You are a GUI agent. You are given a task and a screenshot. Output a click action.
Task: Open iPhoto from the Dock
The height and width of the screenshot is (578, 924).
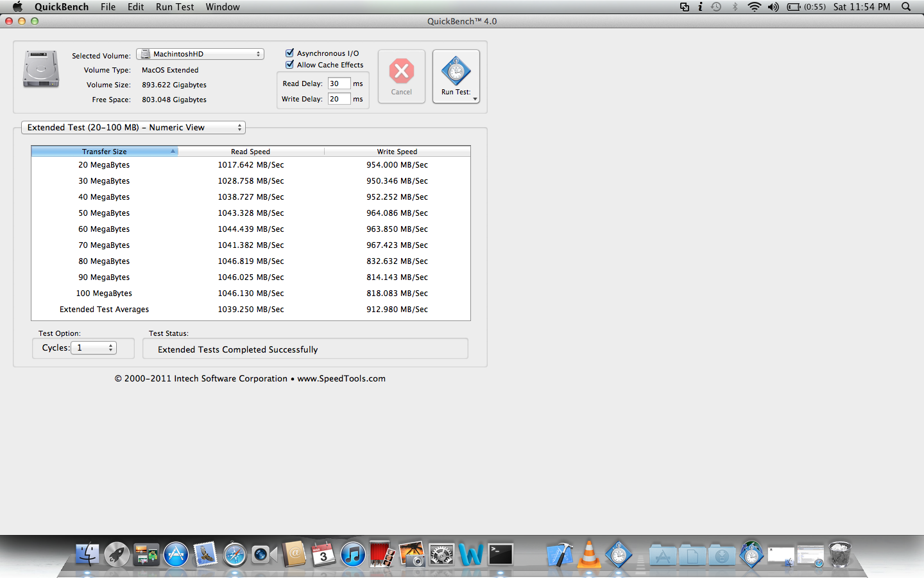pyautogui.click(x=412, y=554)
